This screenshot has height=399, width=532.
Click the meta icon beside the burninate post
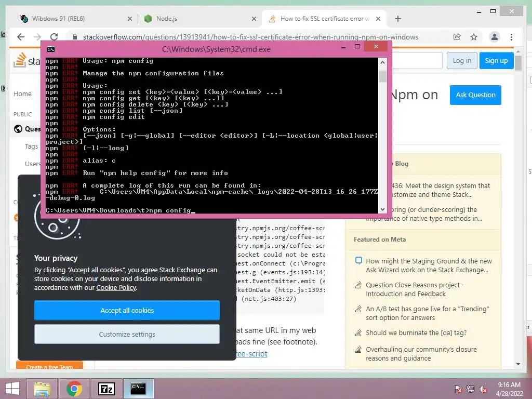[x=358, y=332]
